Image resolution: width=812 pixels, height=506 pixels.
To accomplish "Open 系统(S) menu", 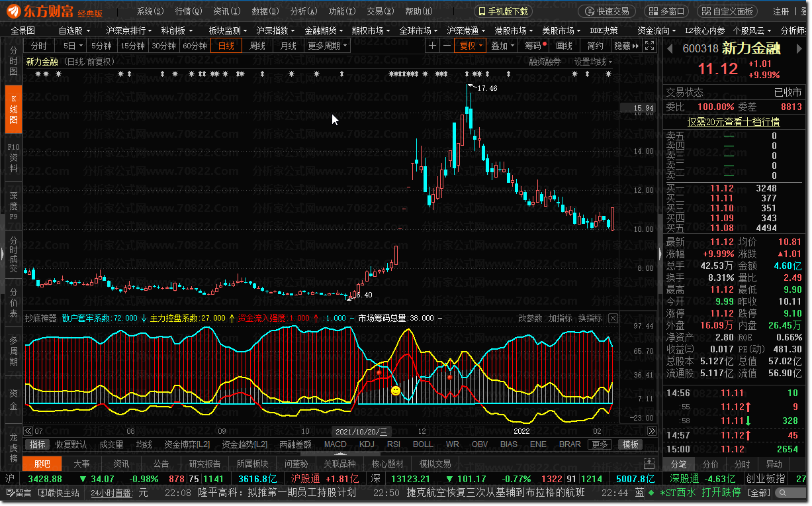I will 150,11.
